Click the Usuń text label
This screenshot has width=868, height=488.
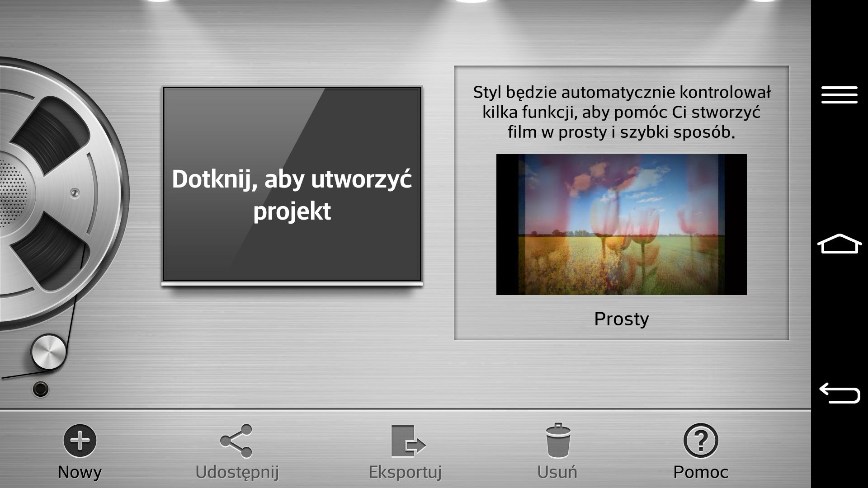click(557, 472)
